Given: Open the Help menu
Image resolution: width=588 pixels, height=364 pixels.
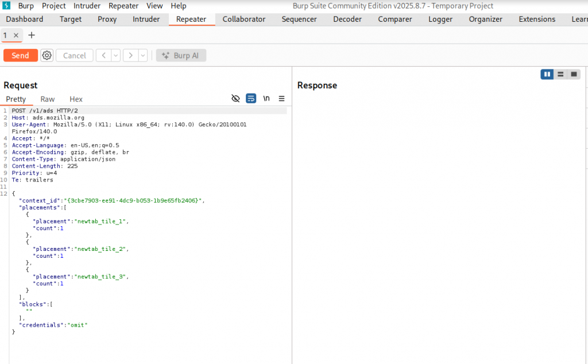Looking at the screenshot, I should pos(179,6).
